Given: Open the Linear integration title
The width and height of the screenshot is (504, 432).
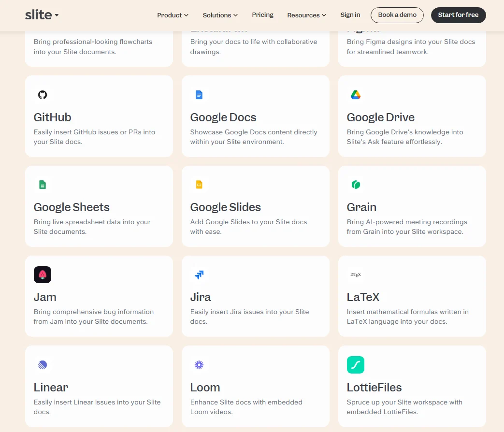Looking at the screenshot, I should point(51,388).
